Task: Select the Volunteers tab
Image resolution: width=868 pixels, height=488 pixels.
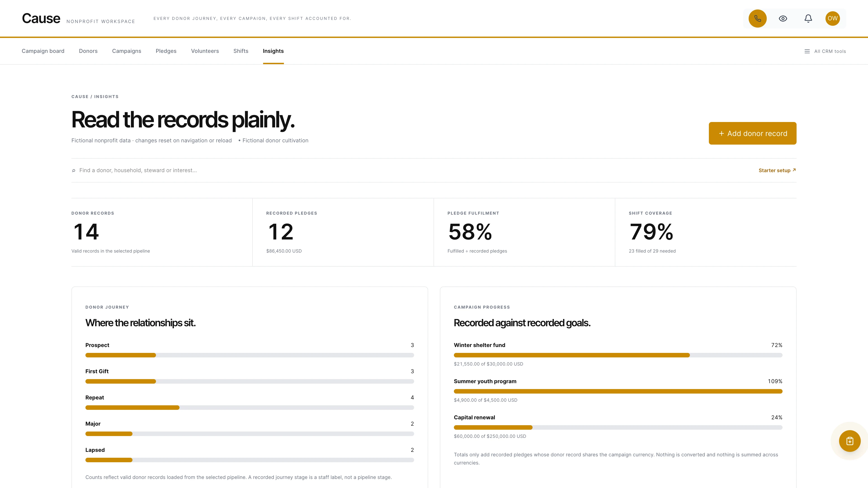Action: [x=205, y=51]
